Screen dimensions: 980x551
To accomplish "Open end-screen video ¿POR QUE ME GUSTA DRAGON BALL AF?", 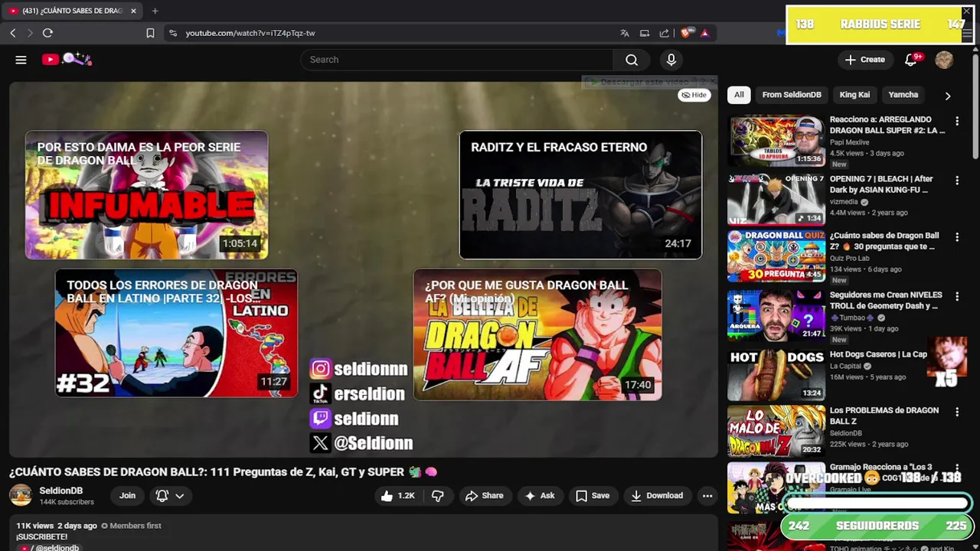I will click(x=537, y=334).
